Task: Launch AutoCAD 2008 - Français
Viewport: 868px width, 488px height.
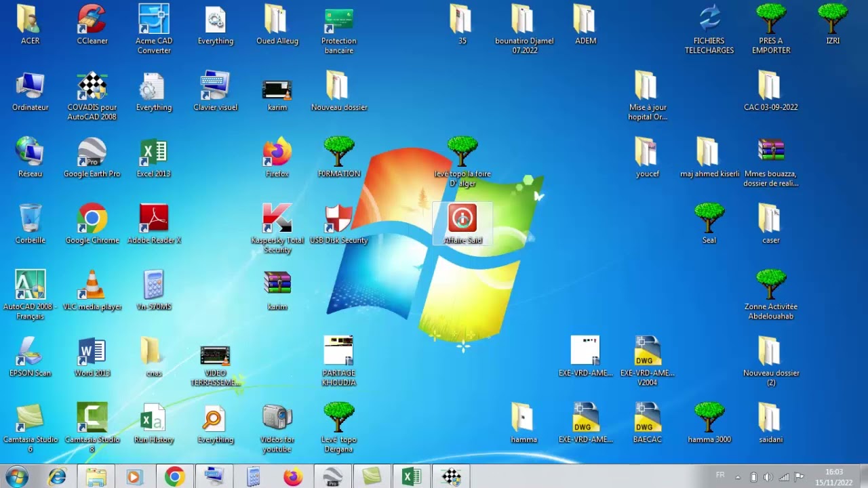Action: click(31, 295)
